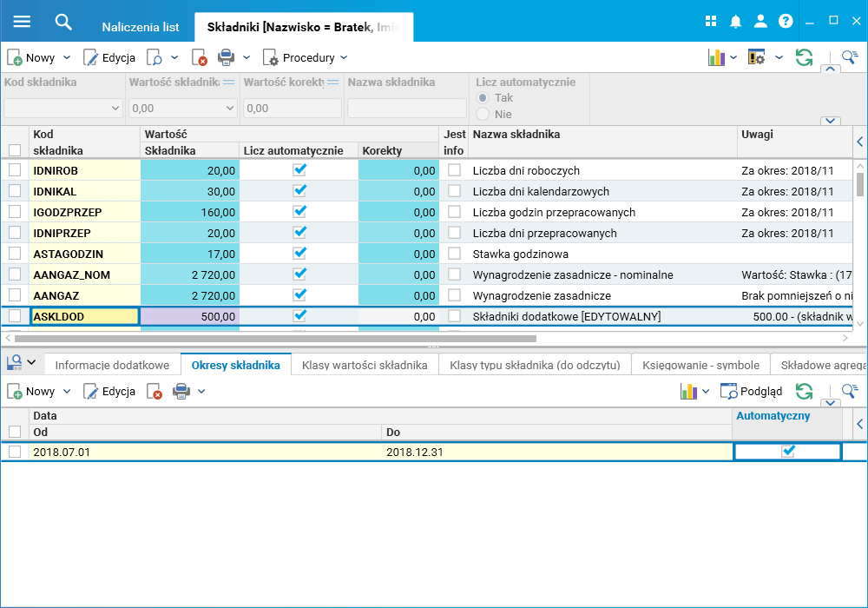Select the checkbox for the IDNIROB row

point(15,170)
